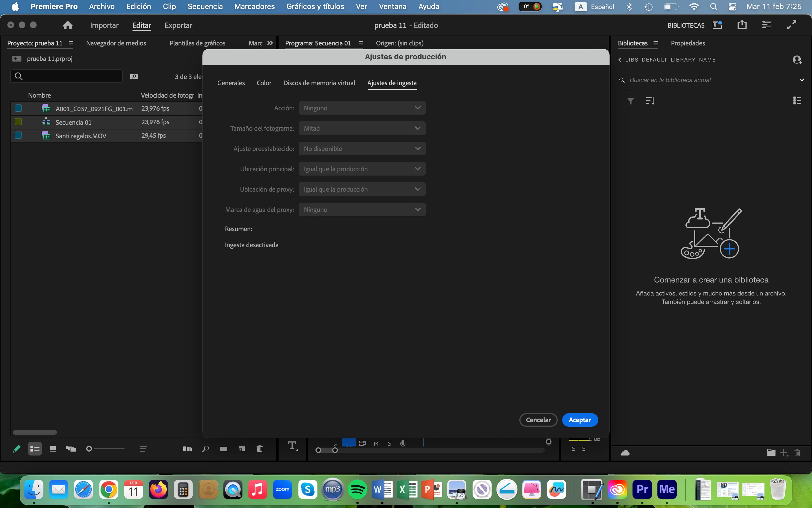Click the Home icon in Premiere header
This screenshot has height=508, width=812.
tap(67, 25)
